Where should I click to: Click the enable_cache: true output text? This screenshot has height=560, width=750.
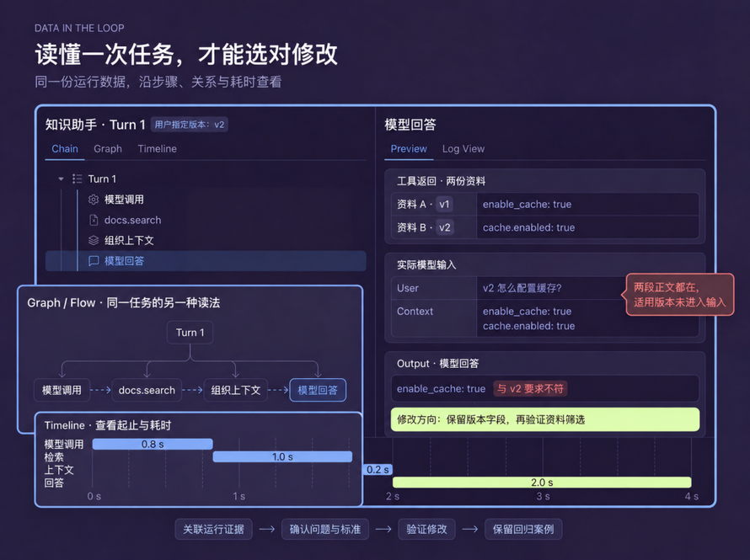(441, 389)
